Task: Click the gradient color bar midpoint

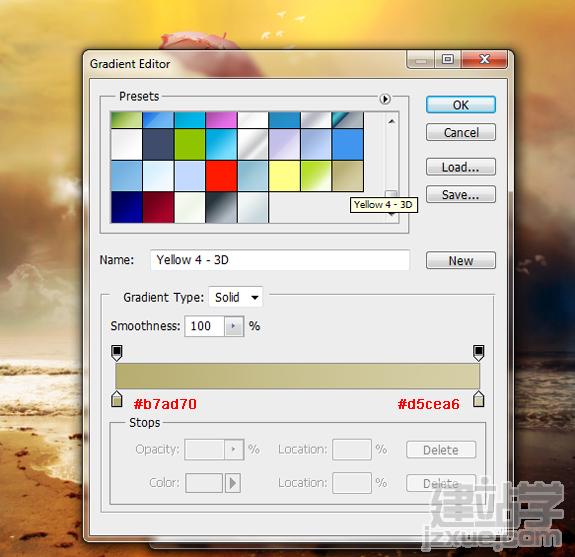Action: (297, 376)
